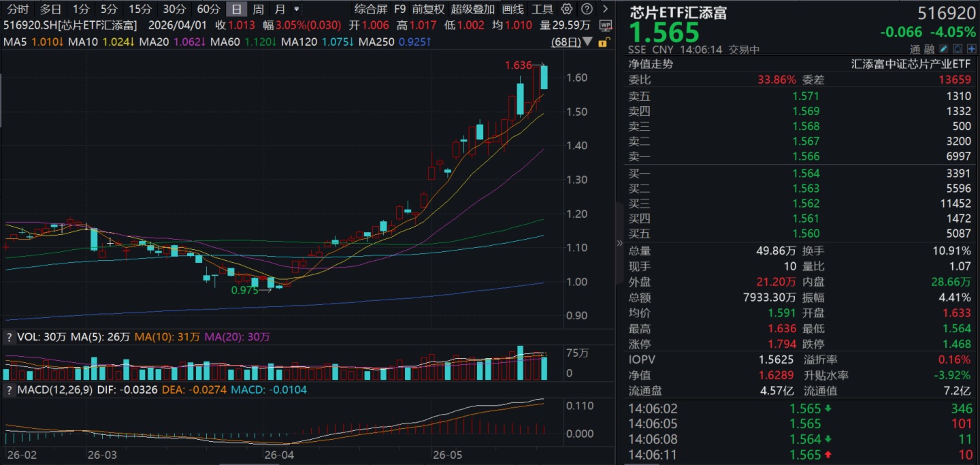Click the 通 tag icon

915,49
